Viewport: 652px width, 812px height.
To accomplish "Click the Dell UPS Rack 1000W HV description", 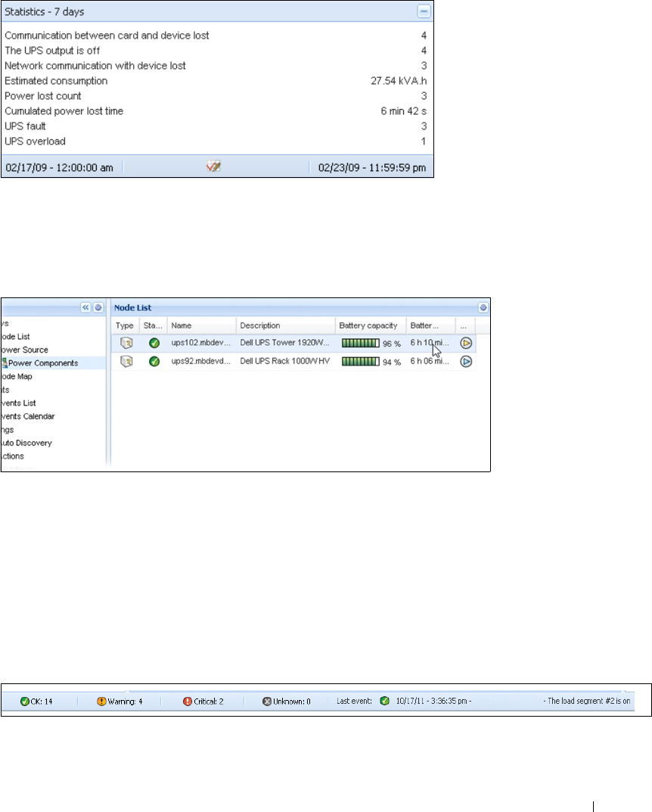I will coord(284,362).
